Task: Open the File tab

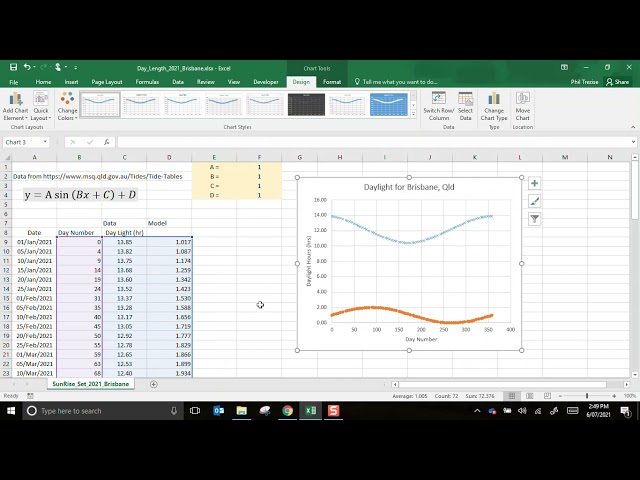Action: (x=13, y=82)
